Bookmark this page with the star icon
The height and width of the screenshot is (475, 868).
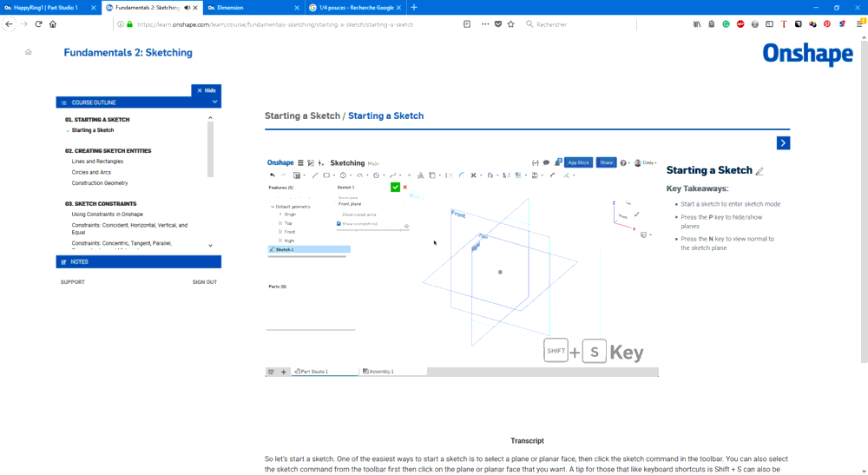(x=511, y=23)
